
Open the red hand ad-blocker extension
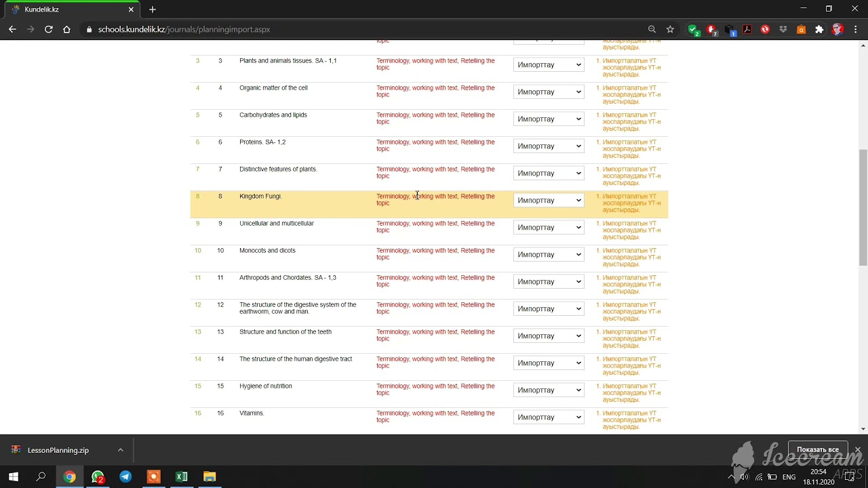coord(711,29)
